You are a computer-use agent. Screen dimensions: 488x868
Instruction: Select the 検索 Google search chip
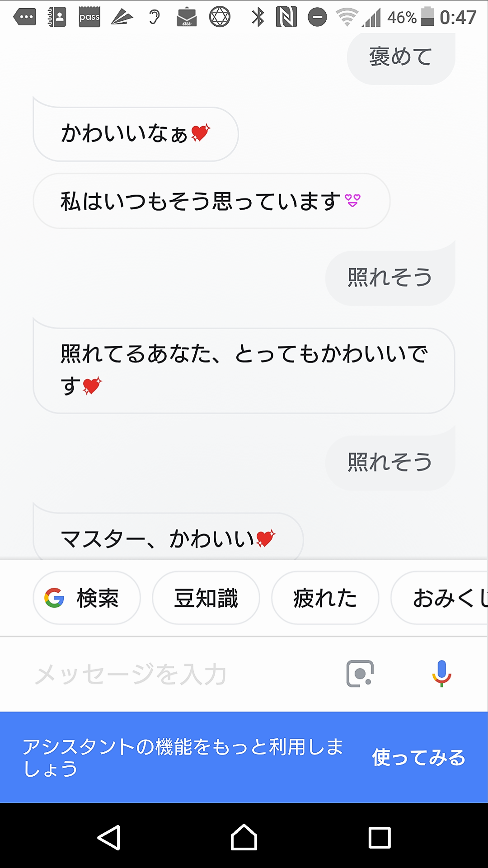coord(87,598)
